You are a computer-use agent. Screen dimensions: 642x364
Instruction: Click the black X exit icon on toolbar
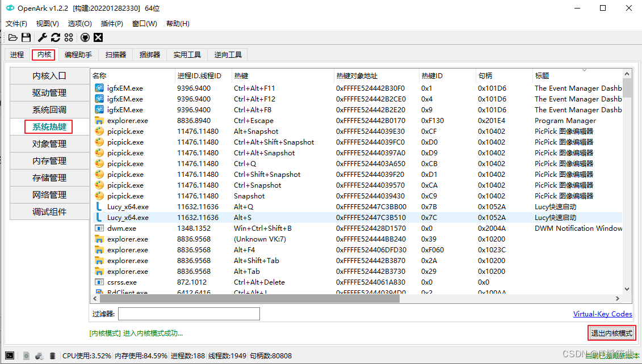(x=98, y=37)
